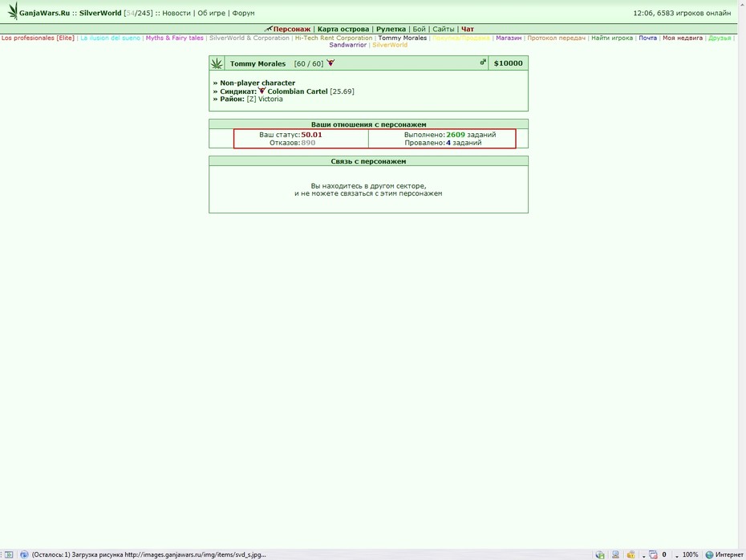Open the Бой menu item

(x=420, y=29)
